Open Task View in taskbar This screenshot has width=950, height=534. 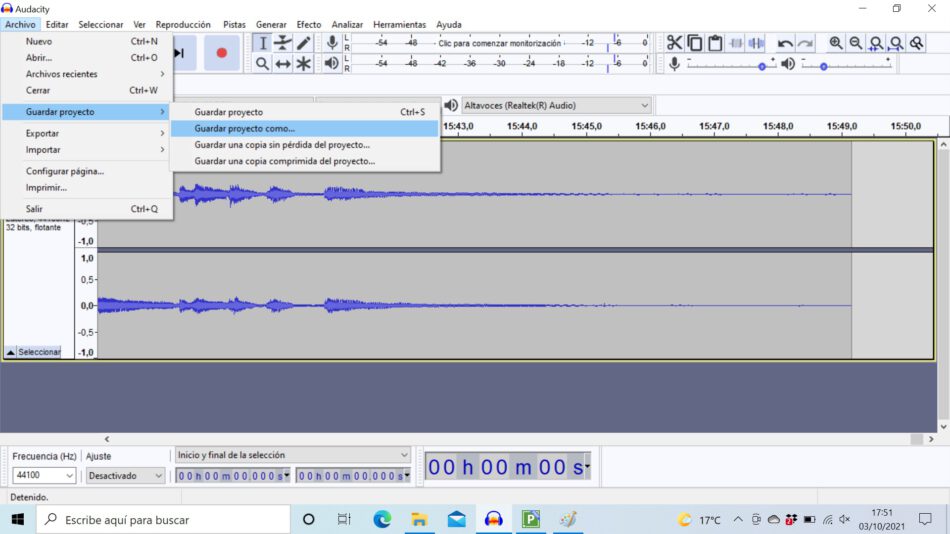pos(344,519)
